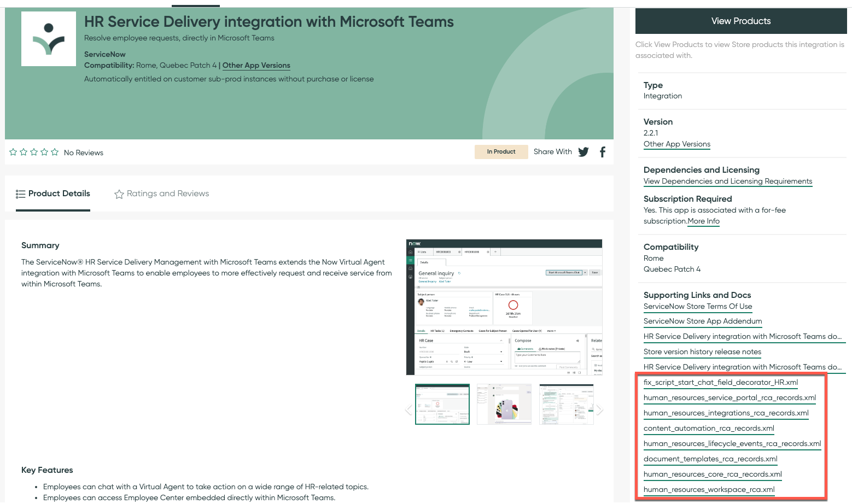The image size is (852, 504).
Task: Open human_resources_core_rca_records.xml link
Action: tap(713, 474)
